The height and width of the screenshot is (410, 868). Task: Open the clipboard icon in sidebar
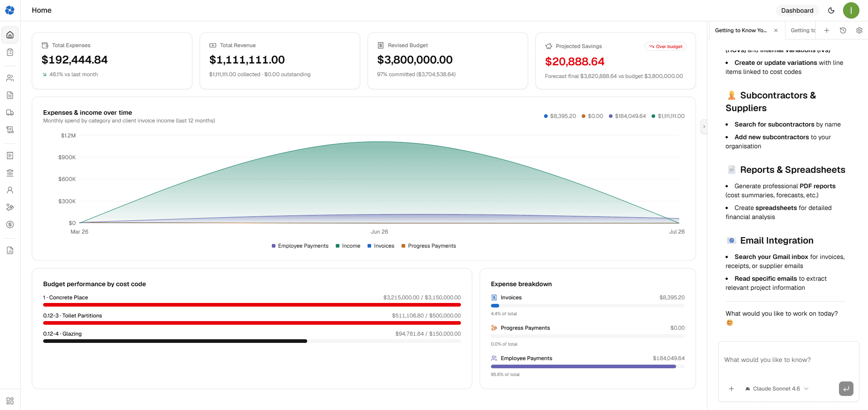point(10,52)
